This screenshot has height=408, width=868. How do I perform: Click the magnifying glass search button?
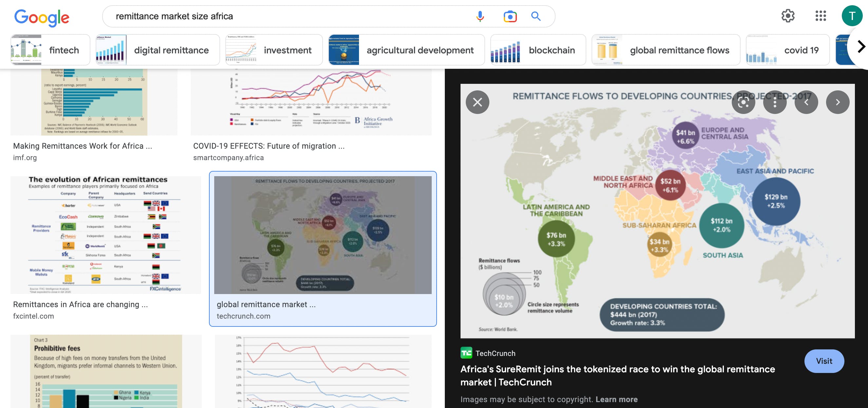click(x=536, y=16)
